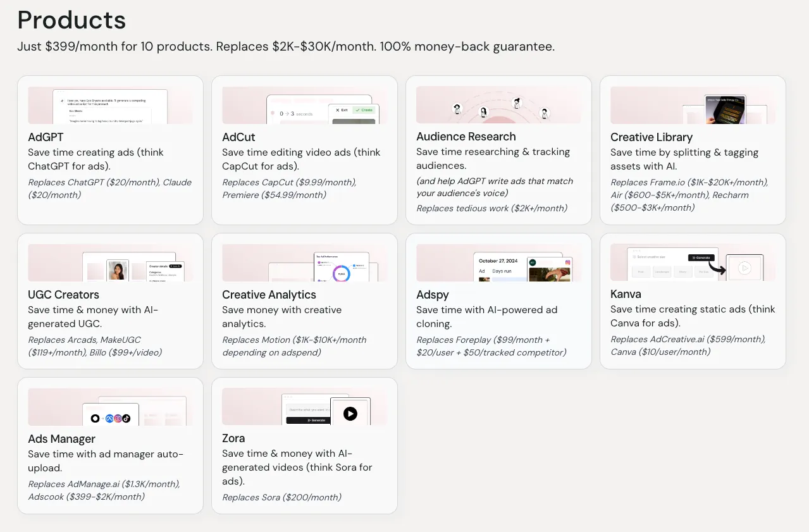Click the Generate button in Zora preview
The height and width of the screenshot is (532, 809).
click(x=307, y=420)
